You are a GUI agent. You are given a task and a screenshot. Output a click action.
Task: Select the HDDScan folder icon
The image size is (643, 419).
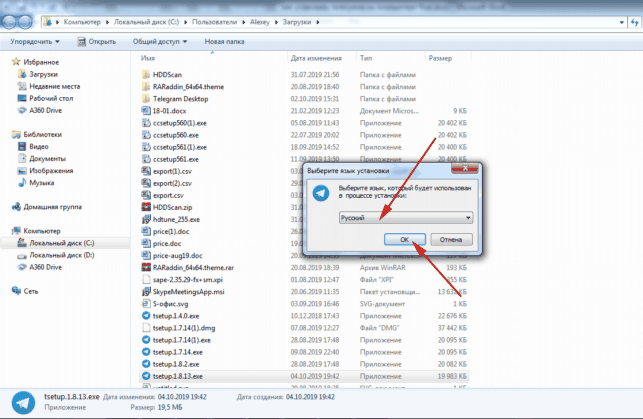[146, 75]
